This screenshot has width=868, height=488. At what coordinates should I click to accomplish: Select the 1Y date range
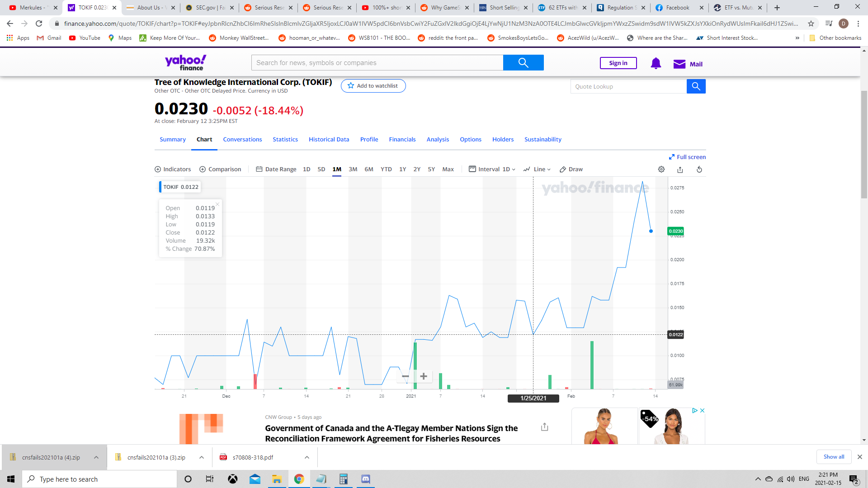coord(402,169)
